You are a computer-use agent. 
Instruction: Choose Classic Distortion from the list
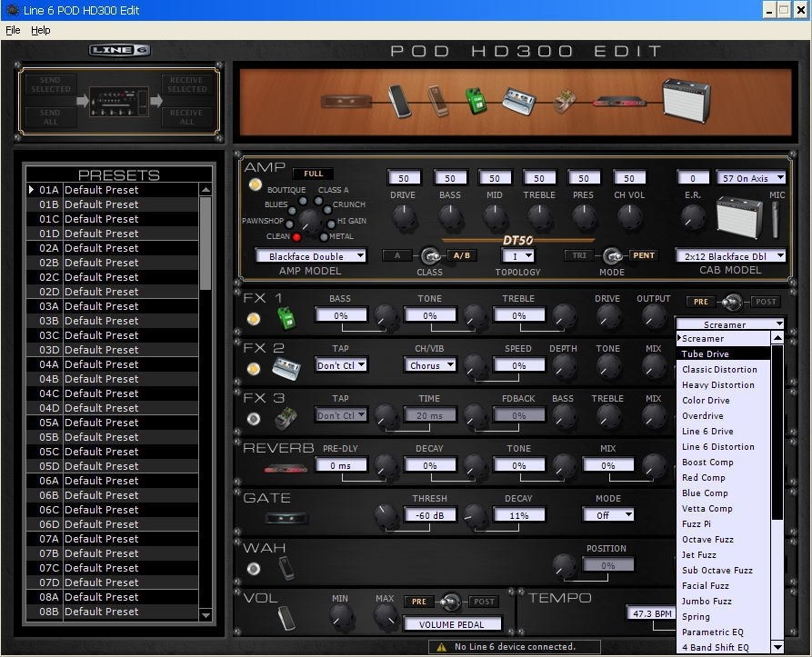point(724,369)
